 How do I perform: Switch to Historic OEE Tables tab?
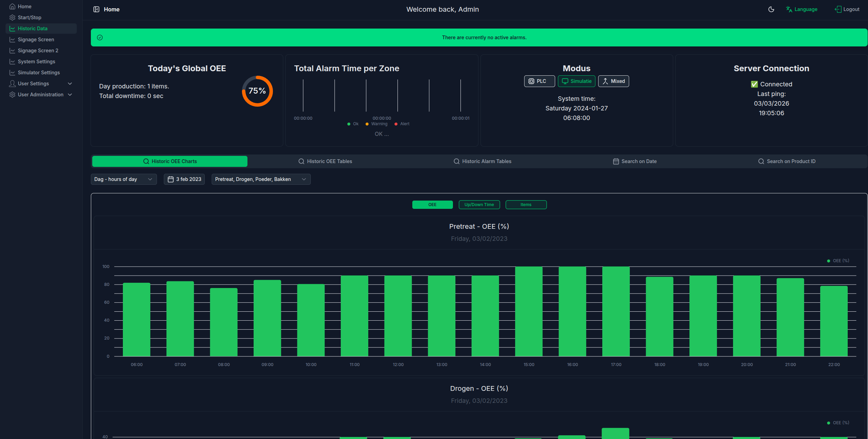pyautogui.click(x=325, y=161)
